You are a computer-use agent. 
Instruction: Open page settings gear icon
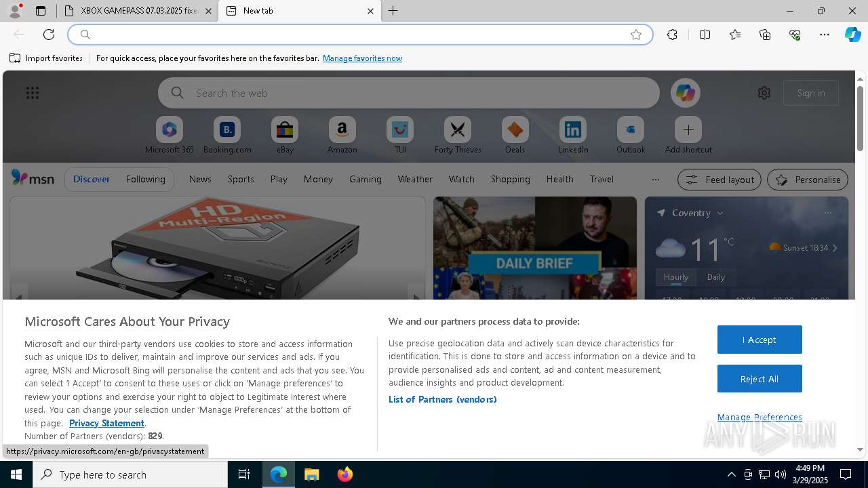coord(764,93)
